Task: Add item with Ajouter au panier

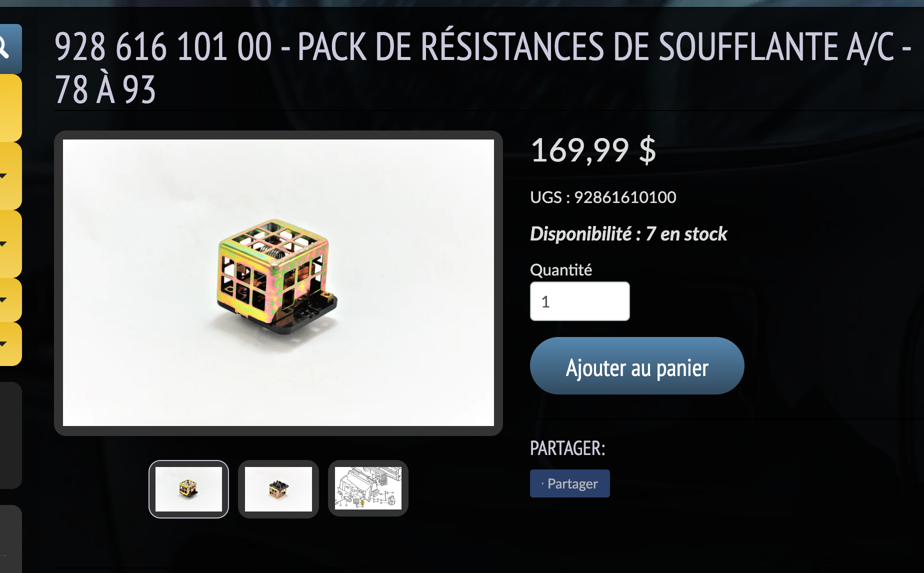Action: (x=637, y=365)
